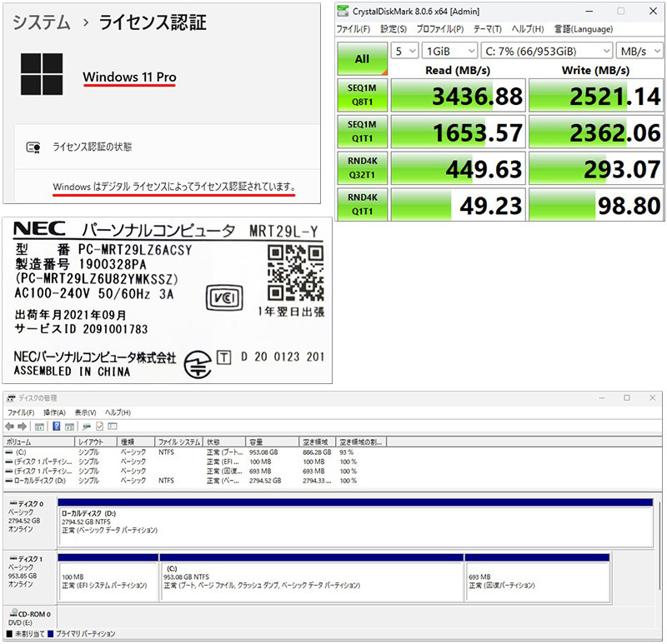
Task: Click the 98.80 write result
Action: [x=596, y=205]
